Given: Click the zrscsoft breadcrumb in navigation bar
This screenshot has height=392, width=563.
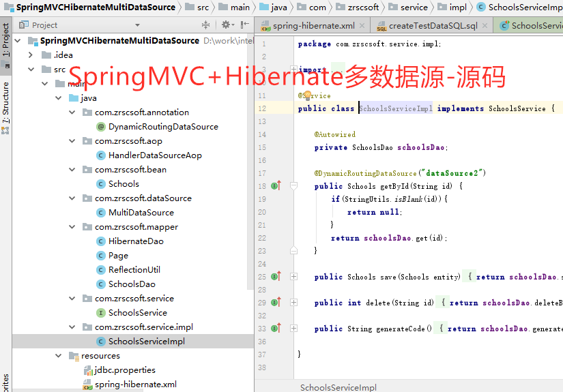Looking at the screenshot, I should click(x=361, y=7).
